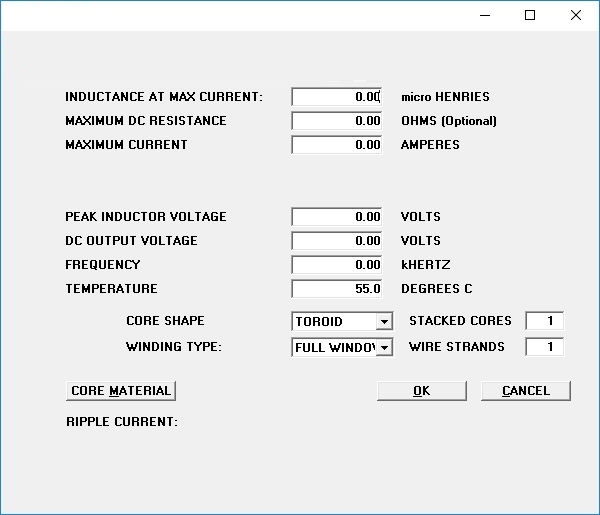Click the 'OHMS (Optional)' label
600x515 pixels.
point(449,121)
